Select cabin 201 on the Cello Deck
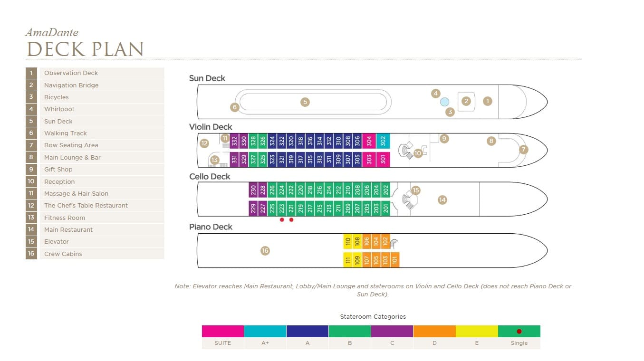644x361 pixels. pos(386,208)
